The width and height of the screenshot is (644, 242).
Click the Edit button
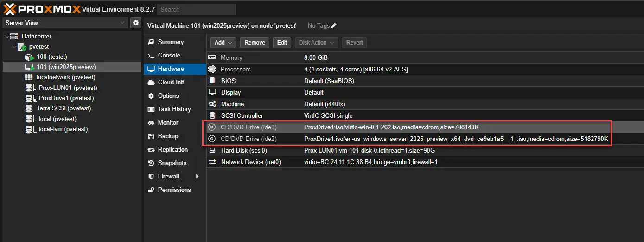[x=282, y=42]
